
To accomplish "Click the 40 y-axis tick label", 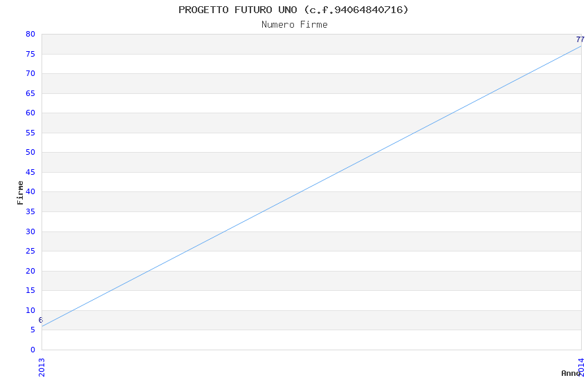I will (30, 192).
